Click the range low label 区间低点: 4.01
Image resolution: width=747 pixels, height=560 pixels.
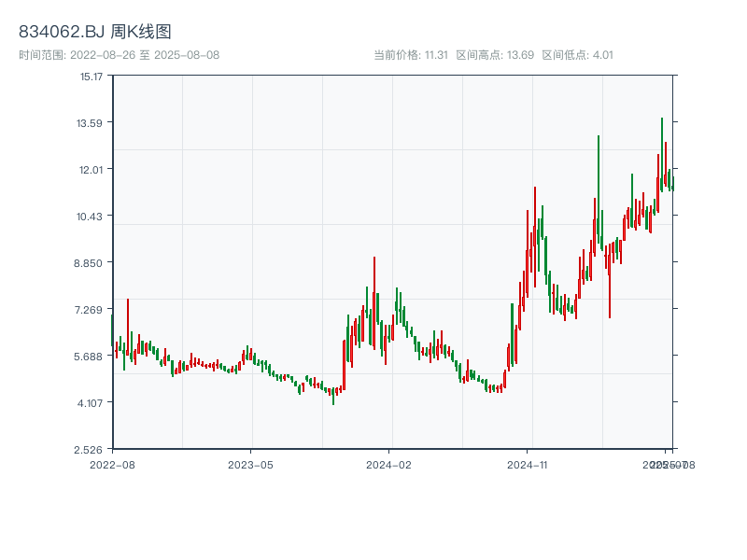(x=577, y=55)
